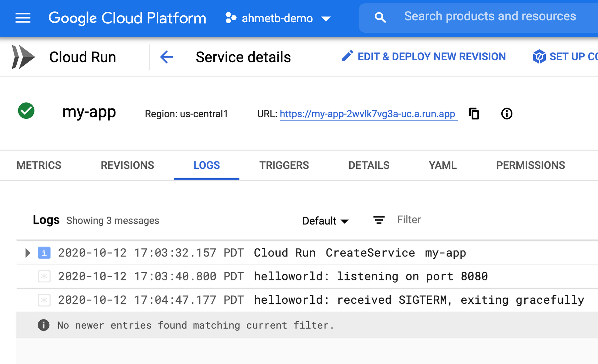Click the my-app service name heading

(89, 113)
